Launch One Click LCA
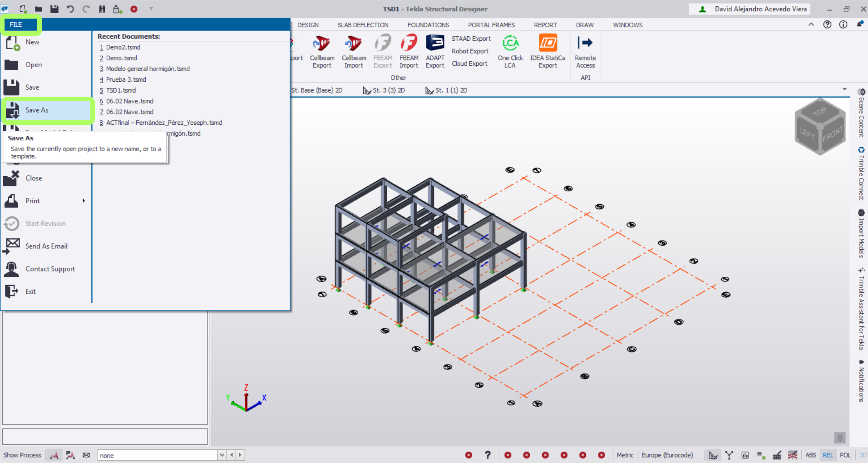The image size is (868, 463). coord(510,52)
